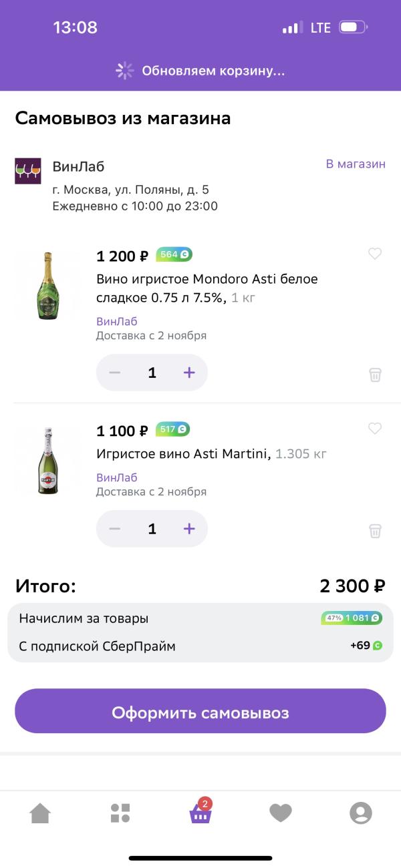Tap the ВинЛаб store logo icon
Image resolution: width=401 pixels, height=868 pixels.
click(x=28, y=171)
